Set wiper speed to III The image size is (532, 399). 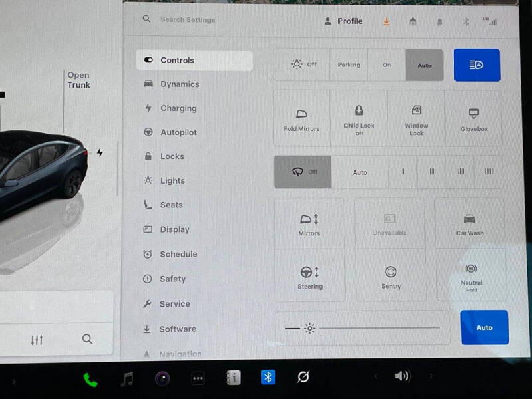pos(460,171)
